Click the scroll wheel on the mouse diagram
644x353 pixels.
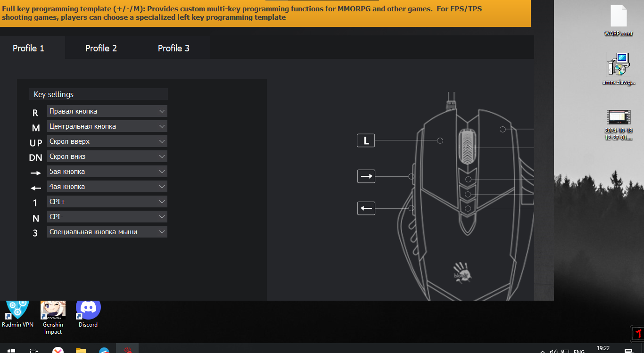click(467, 147)
